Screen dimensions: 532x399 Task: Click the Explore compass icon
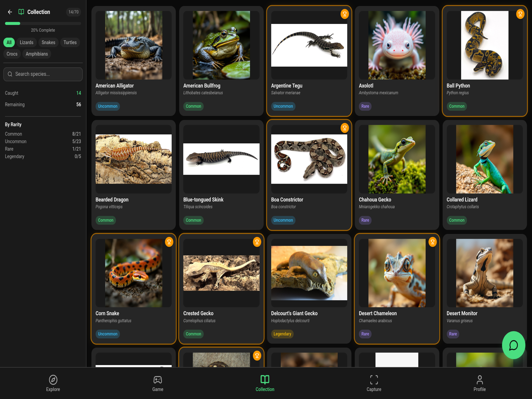point(53,380)
